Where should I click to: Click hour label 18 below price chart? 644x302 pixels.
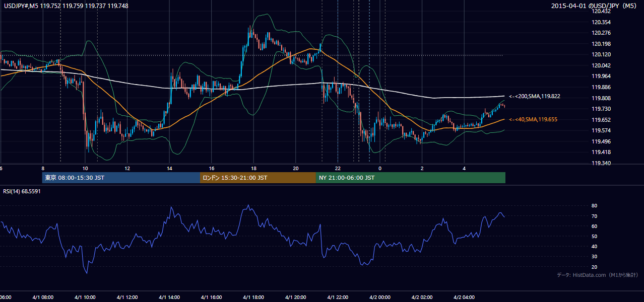tap(253, 168)
